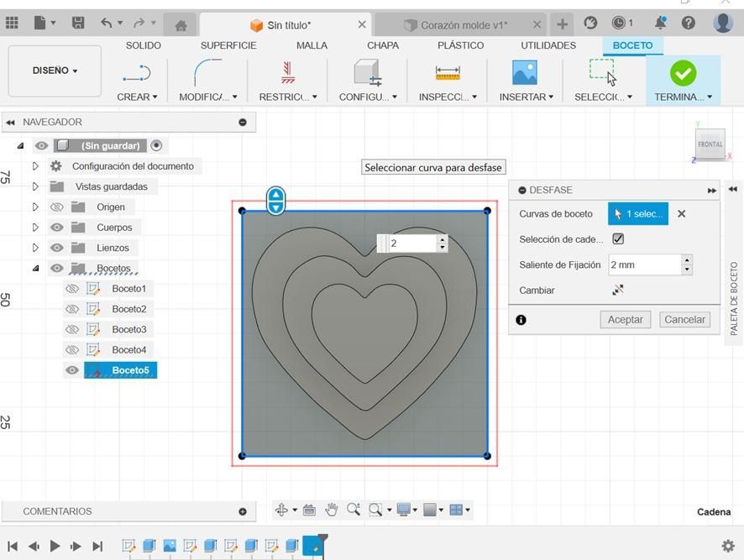Click the Insert image icon
This screenshot has width=744, height=560.
tap(525, 72)
